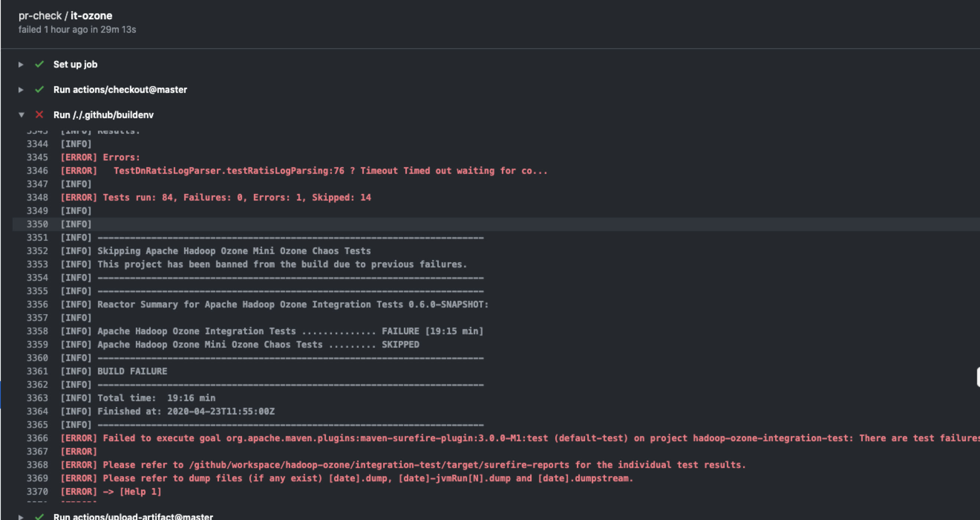Click the Set up job step title
The width and height of the screenshot is (980, 520).
click(x=75, y=64)
